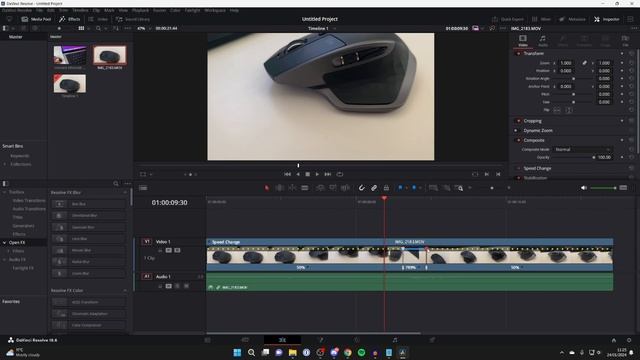Toggle Cropping section enable switch
The image size is (640, 360).
[x=519, y=121]
